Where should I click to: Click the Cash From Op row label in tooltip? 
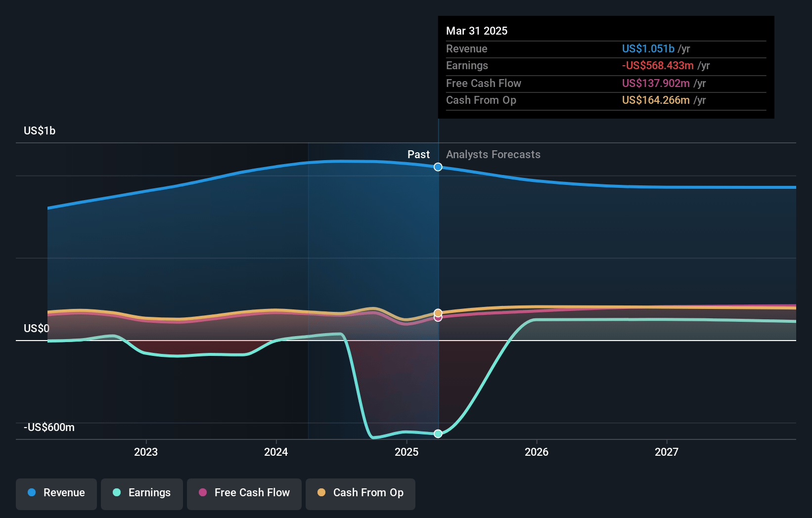(x=481, y=100)
